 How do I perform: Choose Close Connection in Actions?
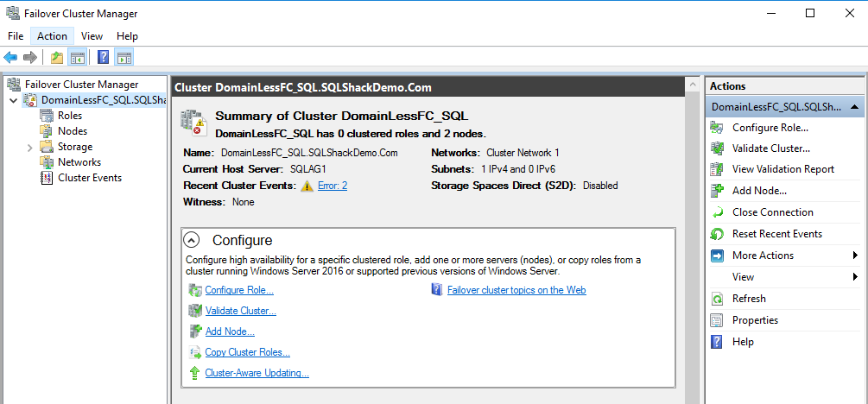click(x=772, y=212)
